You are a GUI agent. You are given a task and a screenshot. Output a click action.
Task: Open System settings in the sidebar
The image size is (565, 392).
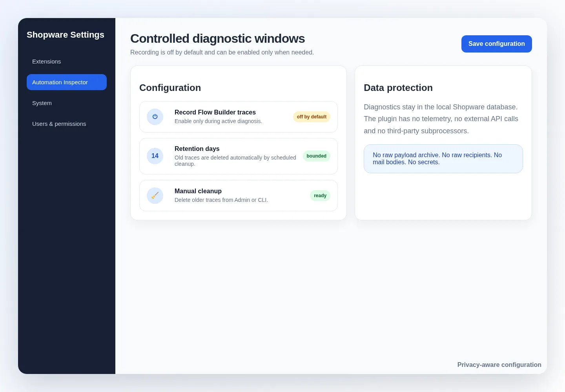click(67, 103)
